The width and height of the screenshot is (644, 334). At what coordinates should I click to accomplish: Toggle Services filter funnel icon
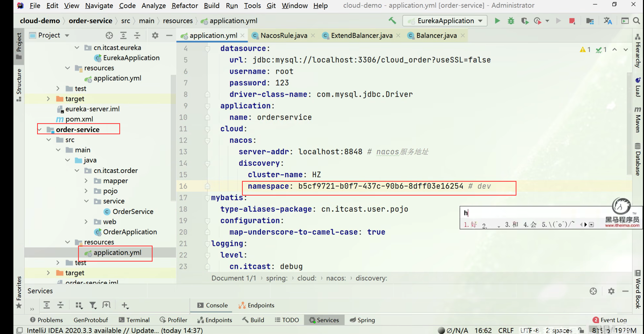coord(93,305)
